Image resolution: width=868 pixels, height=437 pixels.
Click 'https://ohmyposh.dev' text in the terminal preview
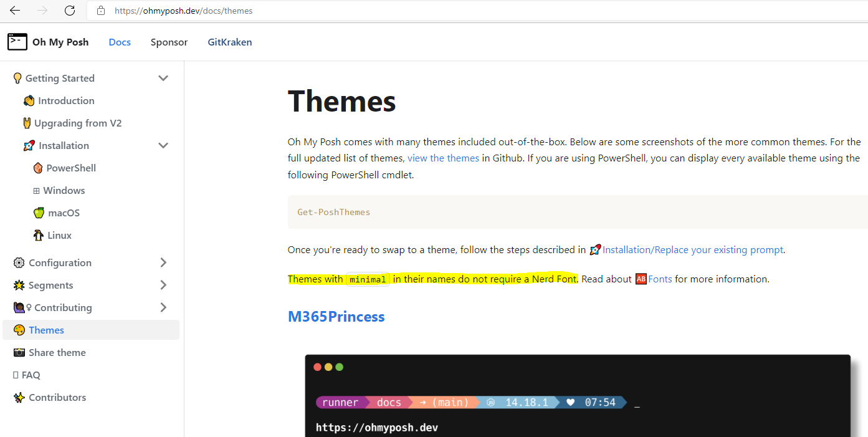[377, 428]
